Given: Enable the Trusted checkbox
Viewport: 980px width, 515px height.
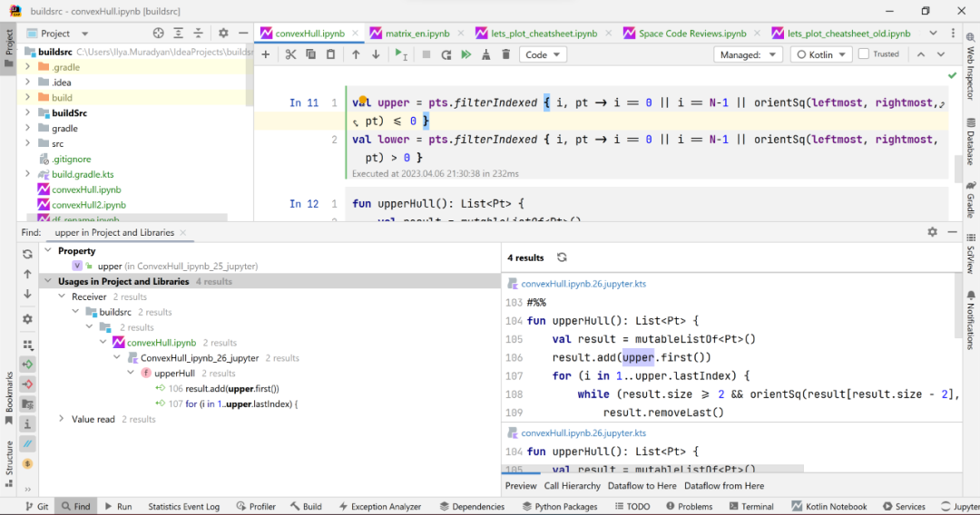Looking at the screenshot, I should coord(864,54).
